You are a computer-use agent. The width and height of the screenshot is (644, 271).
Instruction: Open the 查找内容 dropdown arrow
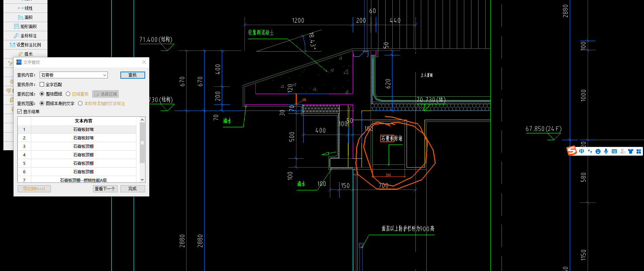point(105,75)
